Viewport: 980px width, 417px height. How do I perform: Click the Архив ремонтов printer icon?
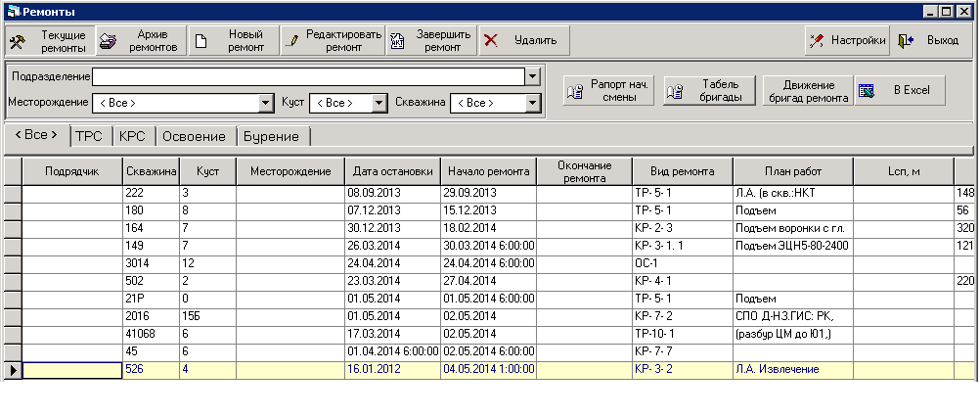click(x=109, y=41)
